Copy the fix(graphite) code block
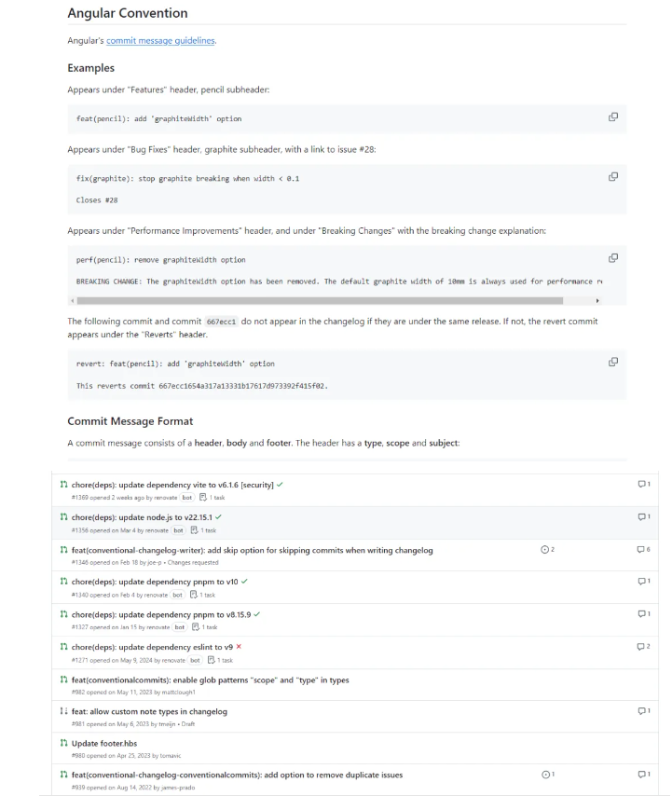 pyautogui.click(x=612, y=176)
